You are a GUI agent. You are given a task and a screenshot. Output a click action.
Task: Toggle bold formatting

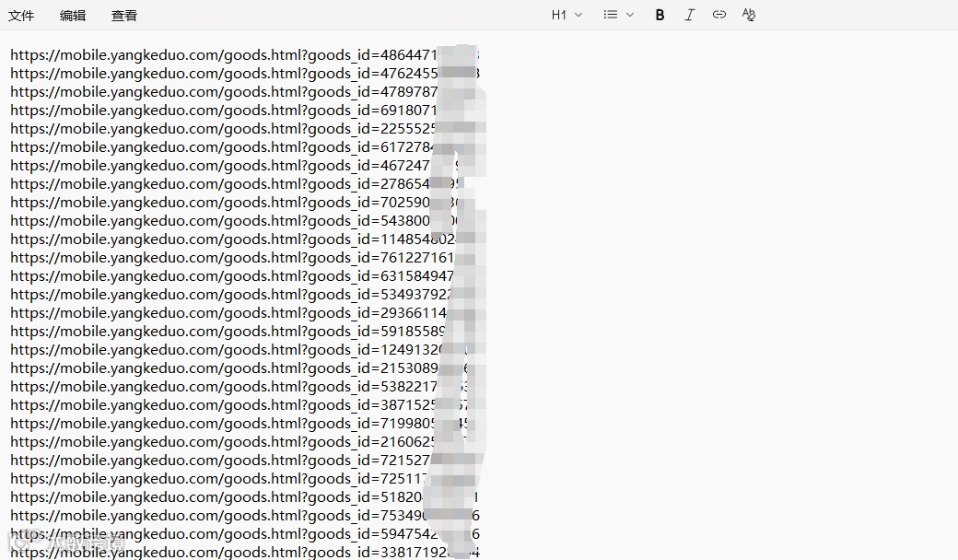[x=660, y=15]
